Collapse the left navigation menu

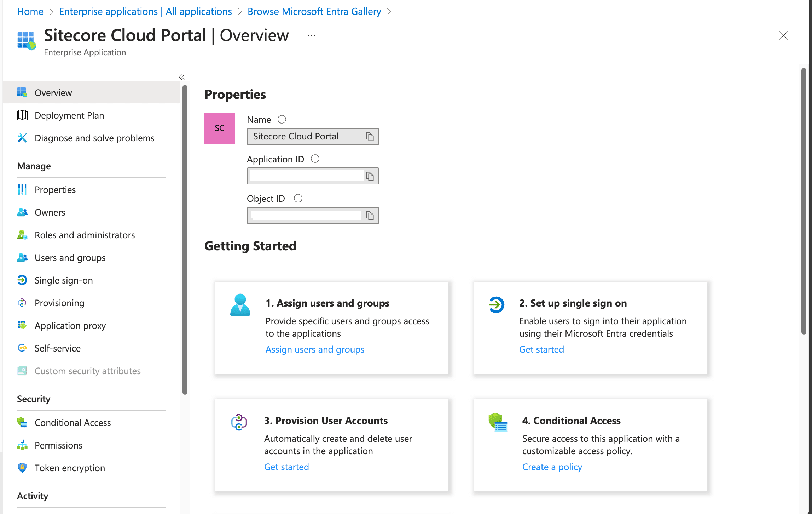point(182,77)
